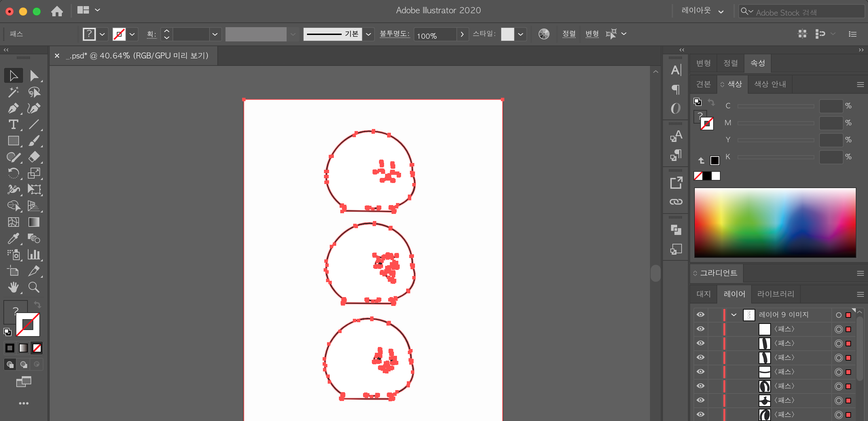Select the Width warp tool

(x=14, y=189)
